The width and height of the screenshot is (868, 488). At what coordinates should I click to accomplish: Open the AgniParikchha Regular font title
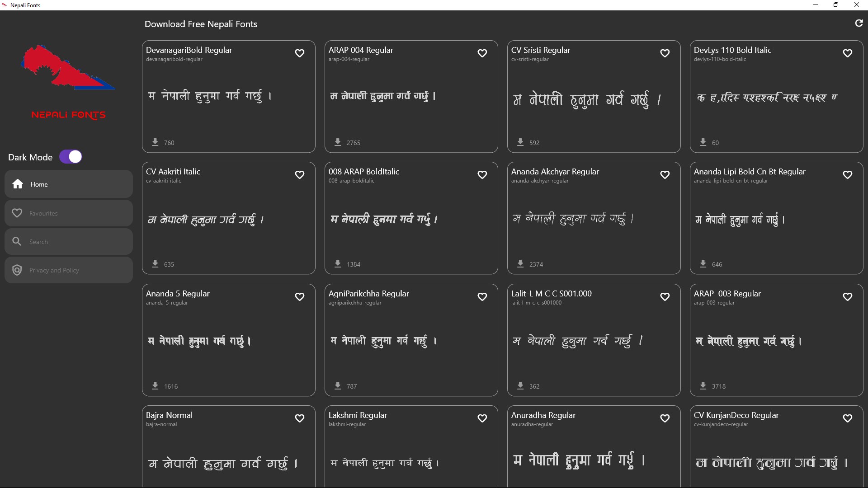point(368,294)
